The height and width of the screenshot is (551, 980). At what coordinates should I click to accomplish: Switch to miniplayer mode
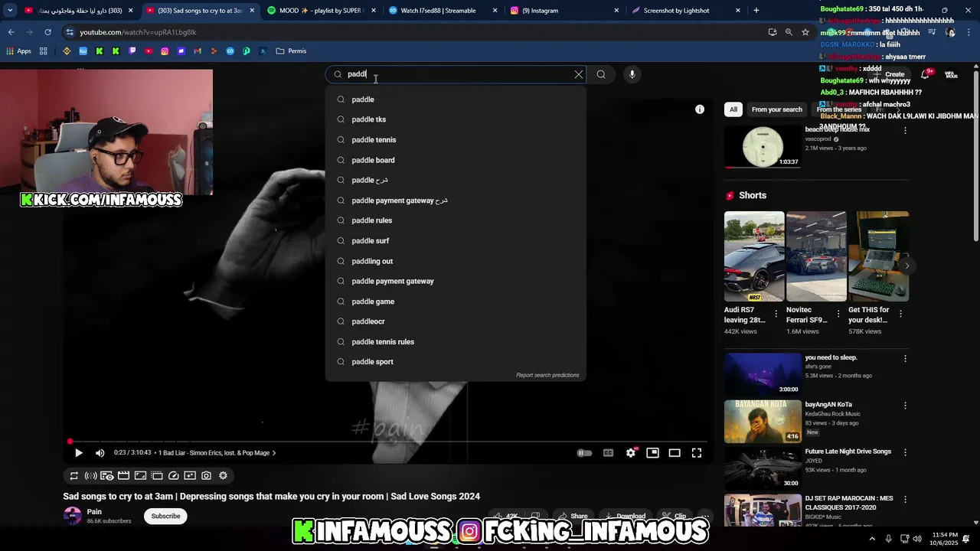tap(652, 453)
